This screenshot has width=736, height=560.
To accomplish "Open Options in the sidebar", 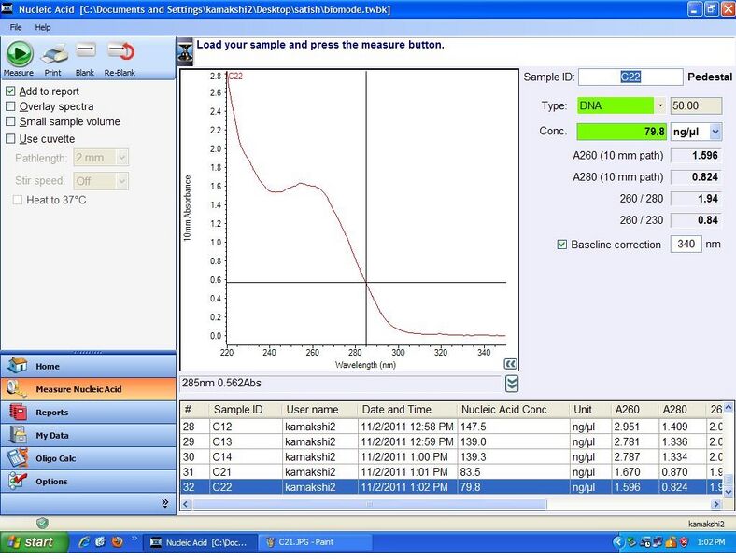I will (x=51, y=482).
